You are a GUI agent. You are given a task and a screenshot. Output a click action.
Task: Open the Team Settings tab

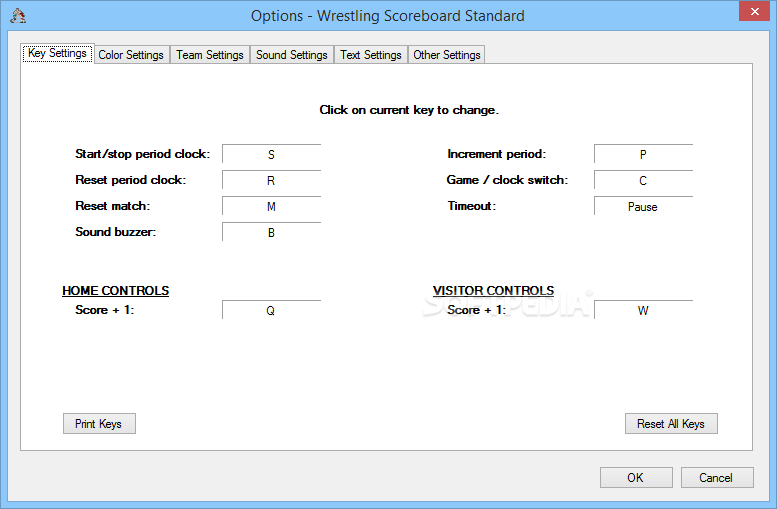tap(210, 55)
